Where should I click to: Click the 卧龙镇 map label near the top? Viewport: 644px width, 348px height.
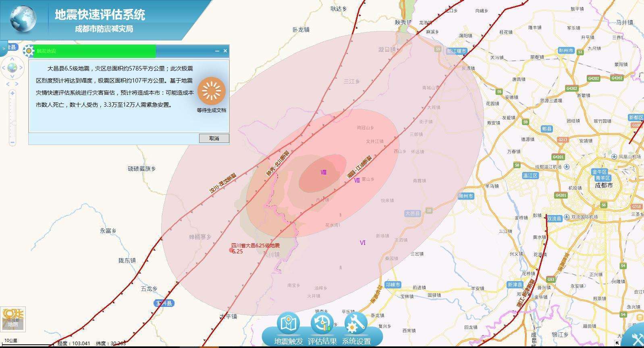tap(301, 30)
